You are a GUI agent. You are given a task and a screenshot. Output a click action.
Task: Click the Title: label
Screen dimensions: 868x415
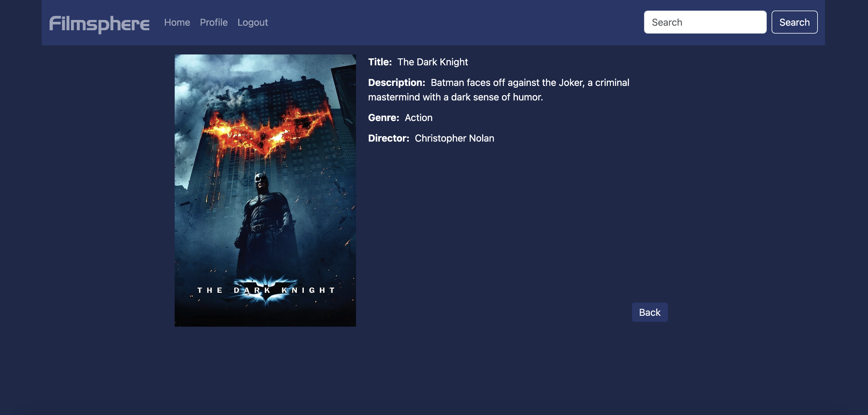point(380,62)
